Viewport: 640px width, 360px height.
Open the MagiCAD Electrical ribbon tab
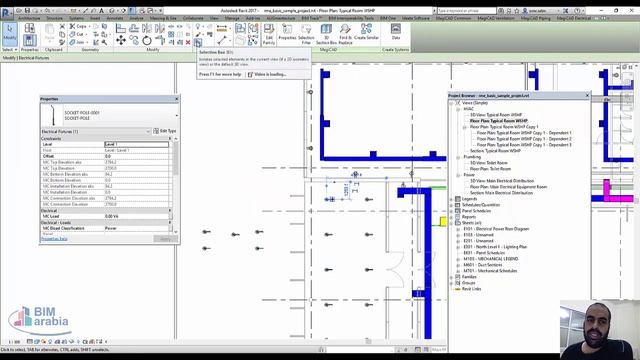pyautogui.click(x=573, y=18)
